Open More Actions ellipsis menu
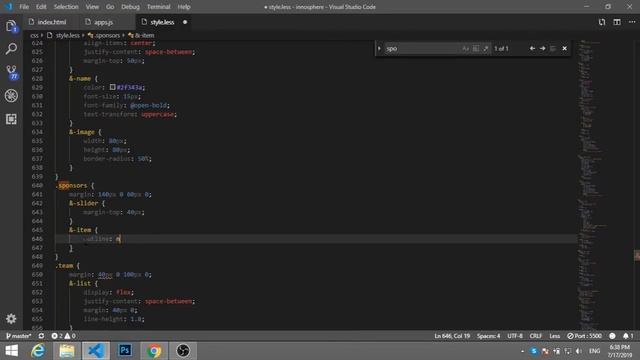This screenshot has width=640, height=360. pyautogui.click(x=632, y=22)
